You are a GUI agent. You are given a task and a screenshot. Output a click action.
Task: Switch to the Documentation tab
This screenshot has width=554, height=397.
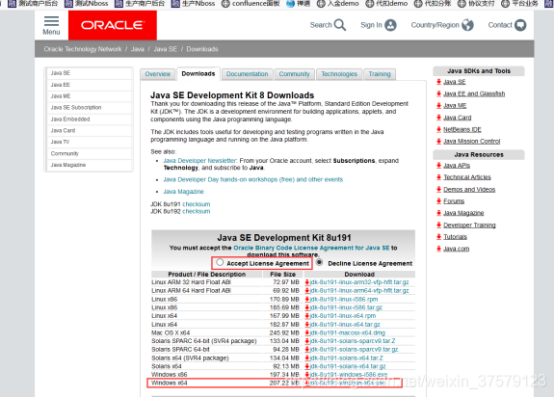pyautogui.click(x=247, y=74)
